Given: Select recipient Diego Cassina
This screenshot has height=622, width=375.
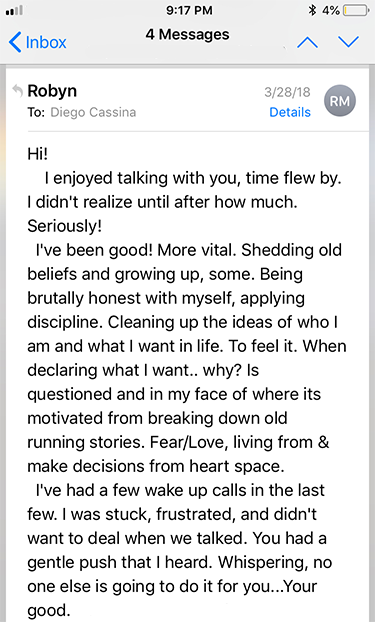Looking at the screenshot, I should click(x=93, y=112).
